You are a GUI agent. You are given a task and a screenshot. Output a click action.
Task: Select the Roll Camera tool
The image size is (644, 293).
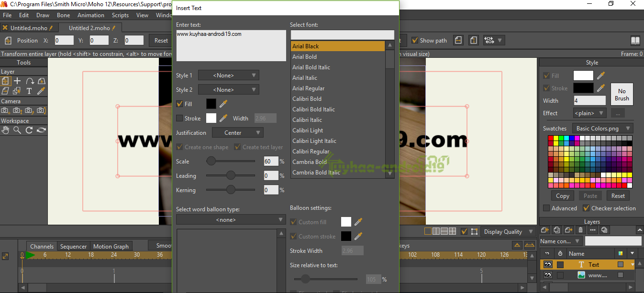coord(29,110)
